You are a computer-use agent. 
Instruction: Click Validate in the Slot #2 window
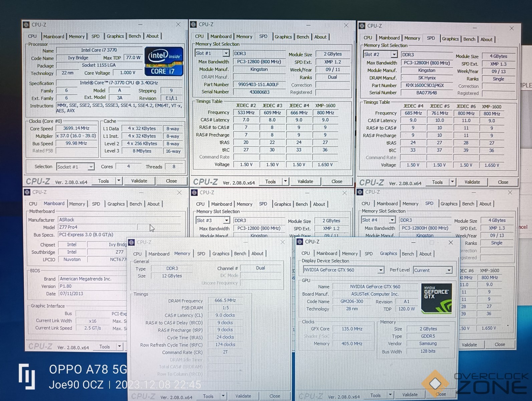pos(472,182)
